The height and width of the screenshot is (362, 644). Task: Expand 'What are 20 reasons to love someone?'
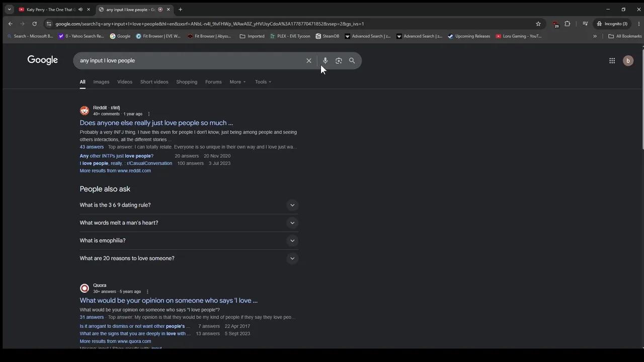[x=189, y=258]
